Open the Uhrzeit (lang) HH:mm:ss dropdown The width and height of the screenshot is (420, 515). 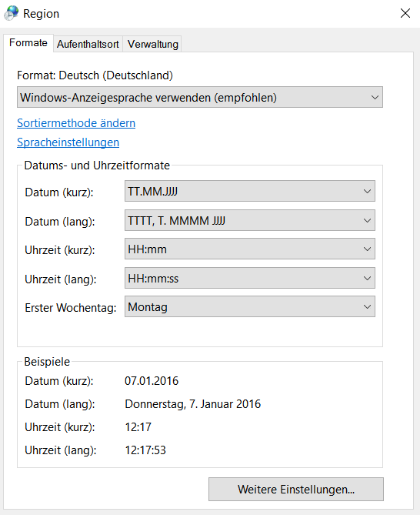click(250, 278)
